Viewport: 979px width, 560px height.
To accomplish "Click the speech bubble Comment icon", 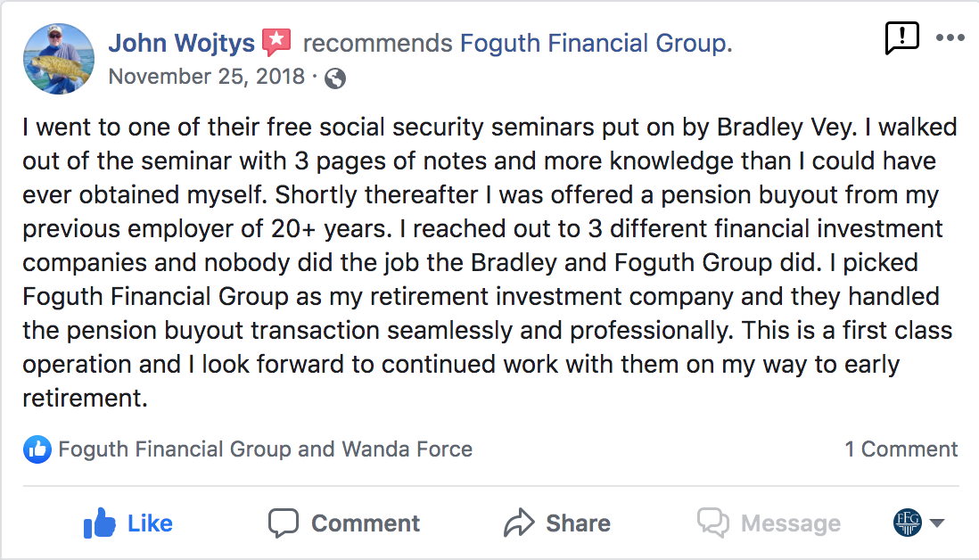I will click(x=284, y=523).
